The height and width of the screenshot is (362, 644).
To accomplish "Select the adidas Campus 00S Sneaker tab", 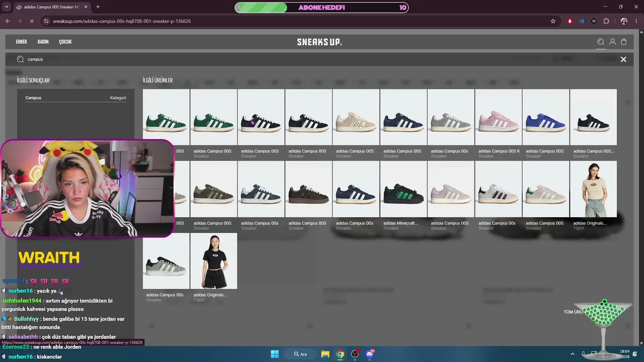I will click(51, 7).
